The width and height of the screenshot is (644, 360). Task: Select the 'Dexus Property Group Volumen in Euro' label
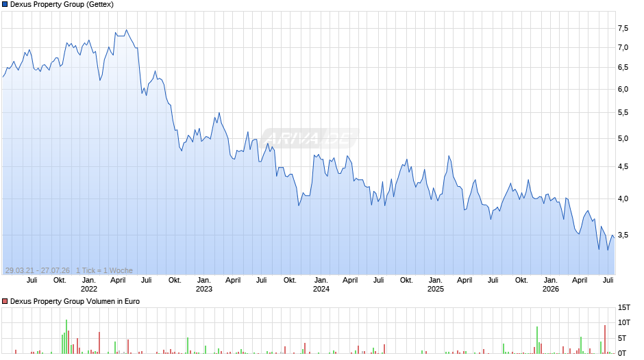tap(75, 301)
